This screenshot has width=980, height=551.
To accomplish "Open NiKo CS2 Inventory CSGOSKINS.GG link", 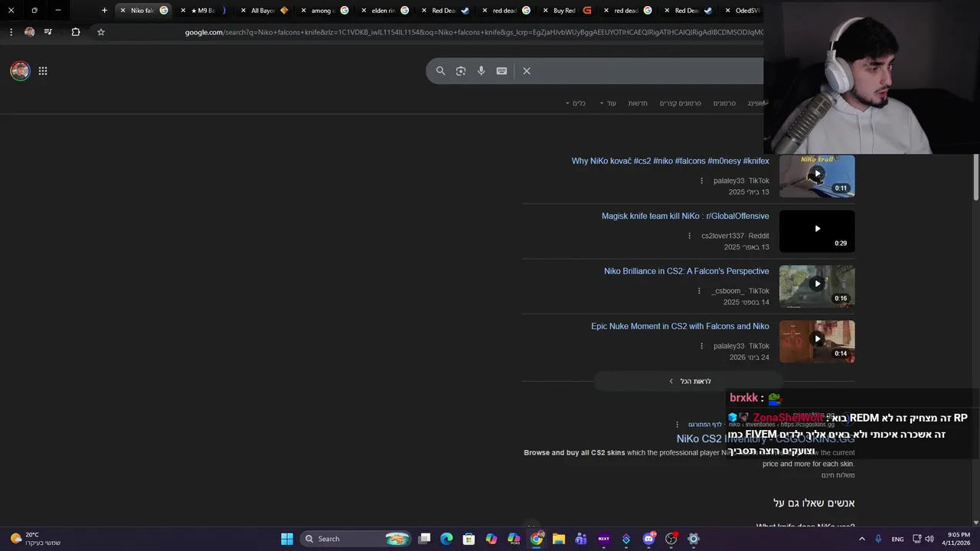I will [766, 439].
